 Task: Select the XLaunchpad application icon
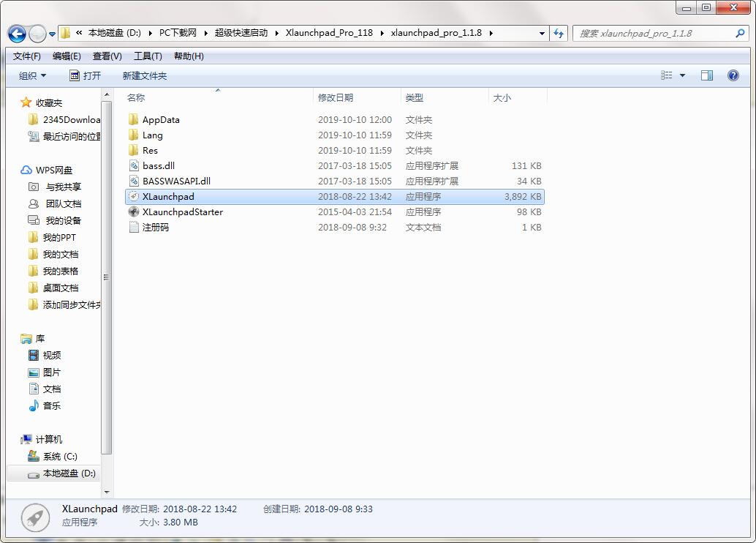coord(134,196)
